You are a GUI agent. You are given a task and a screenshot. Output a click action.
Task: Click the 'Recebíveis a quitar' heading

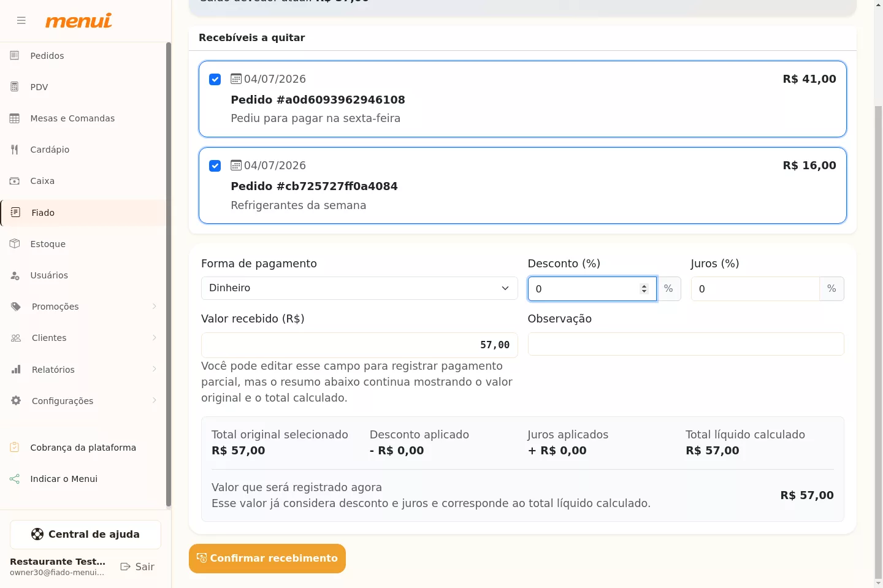click(x=252, y=37)
